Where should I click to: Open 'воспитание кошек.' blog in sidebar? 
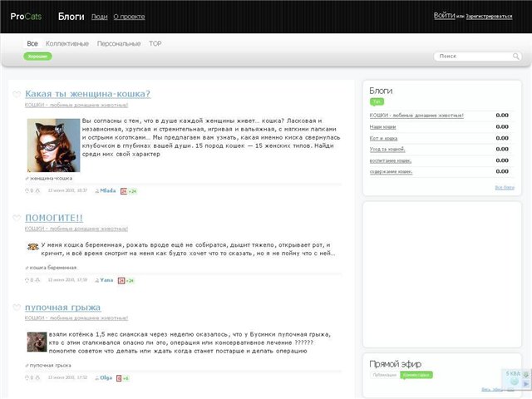pyautogui.click(x=391, y=160)
